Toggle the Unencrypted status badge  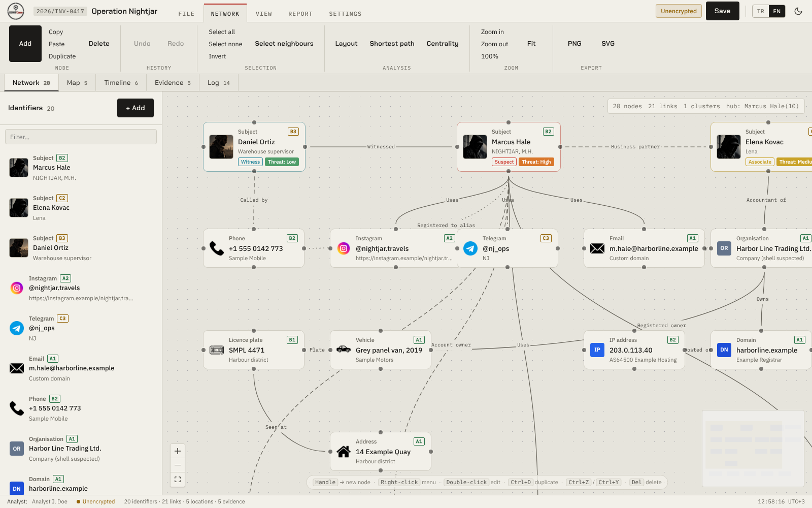point(679,11)
